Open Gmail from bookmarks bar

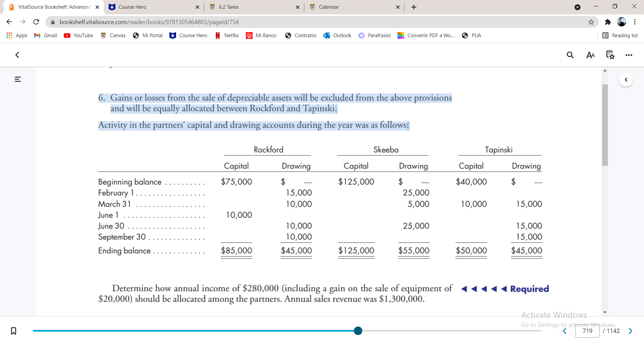(x=45, y=35)
